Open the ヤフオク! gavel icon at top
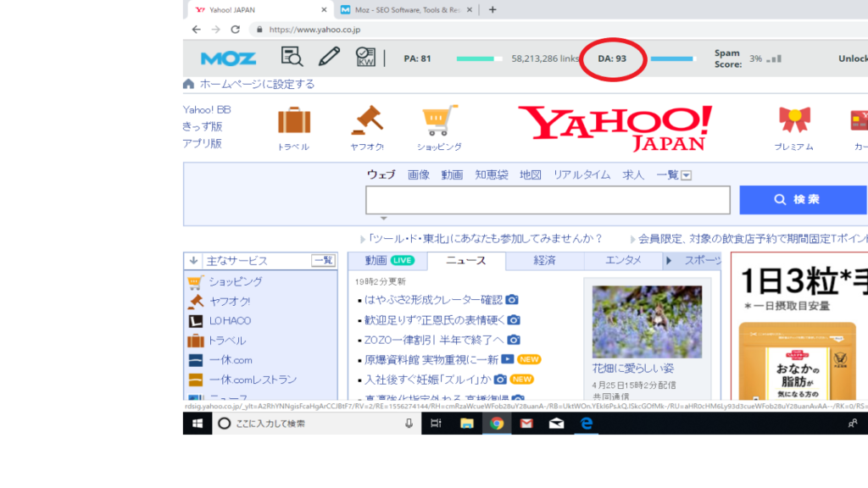The height and width of the screenshot is (488, 868). [367, 120]
